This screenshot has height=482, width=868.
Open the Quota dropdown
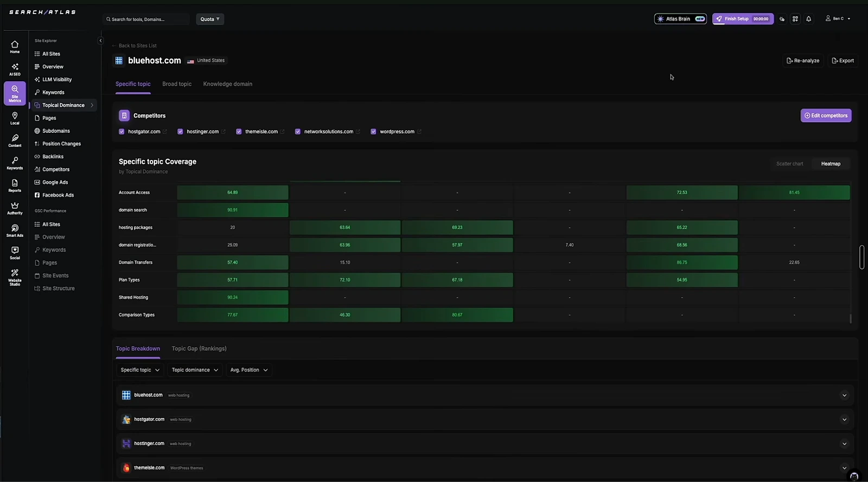click(210, 19)
